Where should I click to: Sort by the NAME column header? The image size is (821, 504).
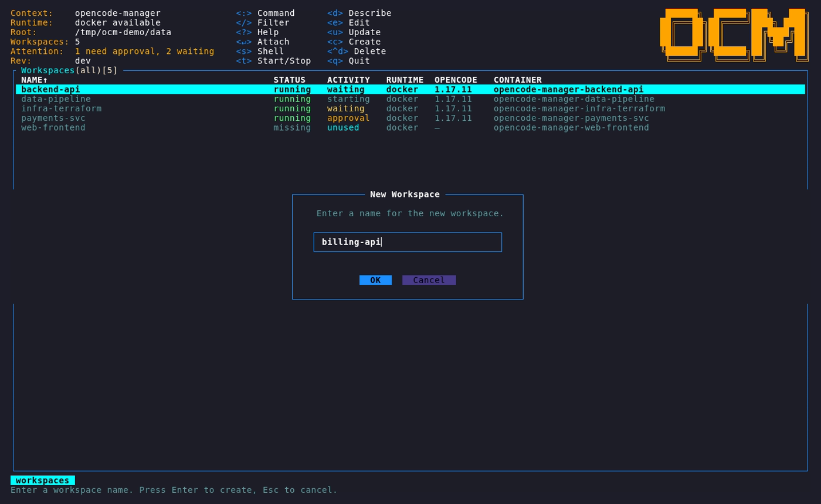tap(35, 80)
